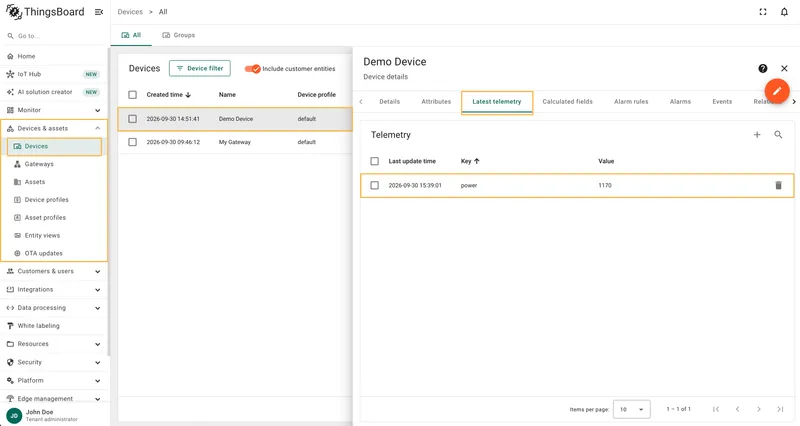Tick the power telemetry row checkbox
The width and height of the screenshot is (800, 426).
[374, 185]
